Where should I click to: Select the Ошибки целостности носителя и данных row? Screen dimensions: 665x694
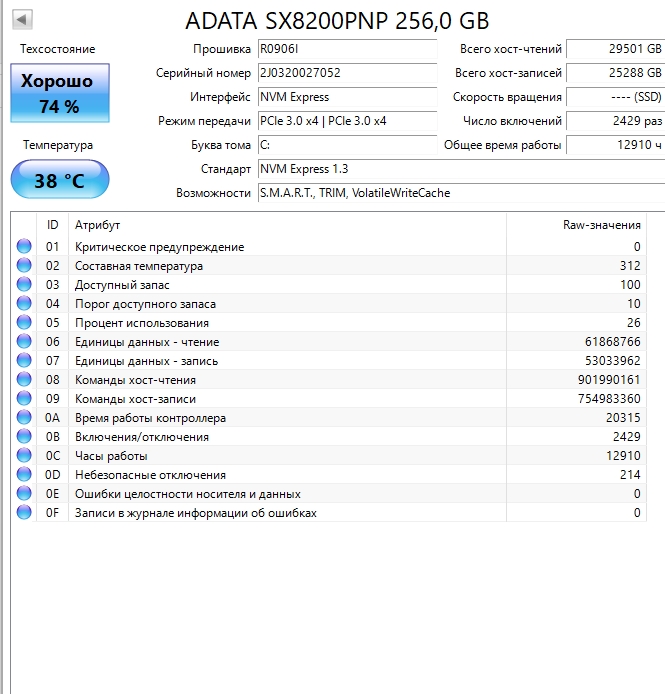coord(329,494)
